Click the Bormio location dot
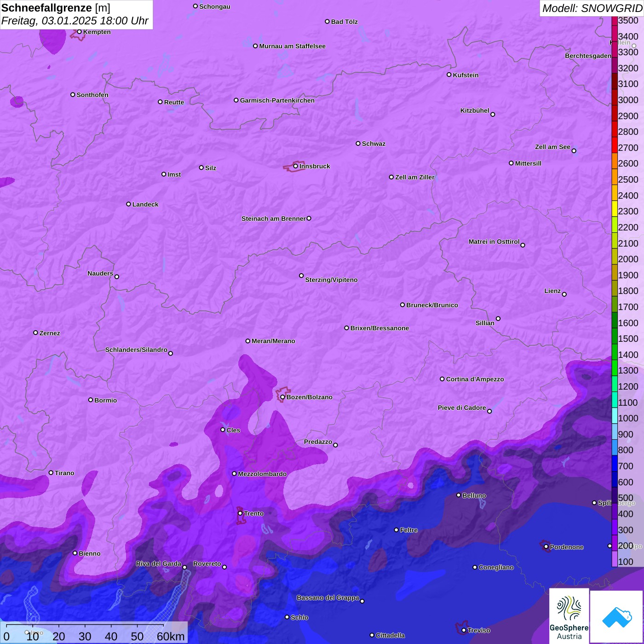The image size is (644, 644). [91, 400]
